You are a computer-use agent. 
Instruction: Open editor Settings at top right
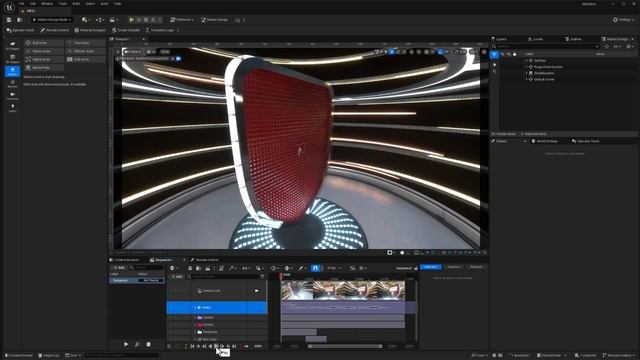(623, 20)
